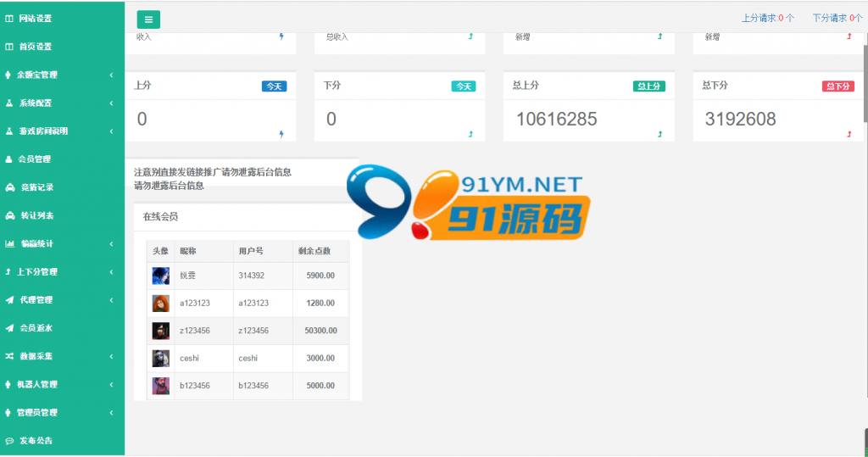Expand the 游戏房间说明 submenu chevron

click(111, 131)
